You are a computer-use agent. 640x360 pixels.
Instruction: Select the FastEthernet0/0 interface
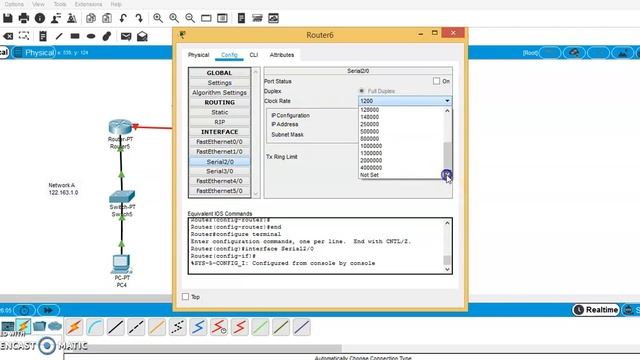[220, 142]
